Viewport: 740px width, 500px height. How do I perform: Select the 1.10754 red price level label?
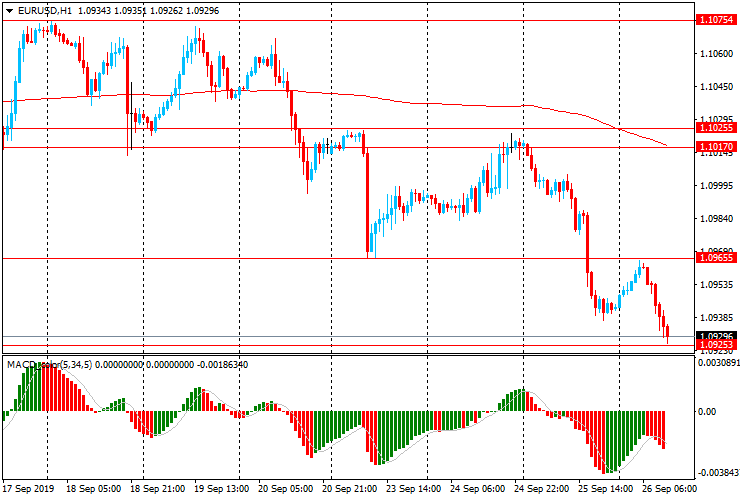(x=716, y=20)
